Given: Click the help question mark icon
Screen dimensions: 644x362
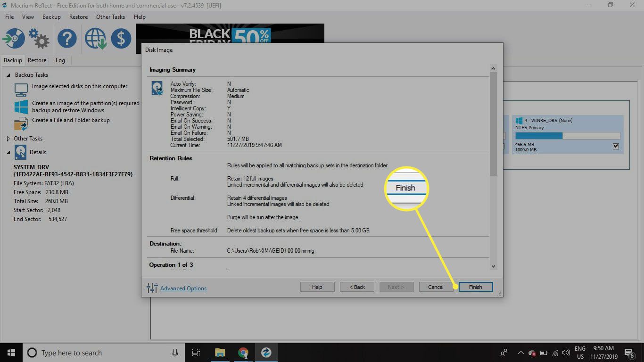Looking at the screenshot, I should 67,39.
